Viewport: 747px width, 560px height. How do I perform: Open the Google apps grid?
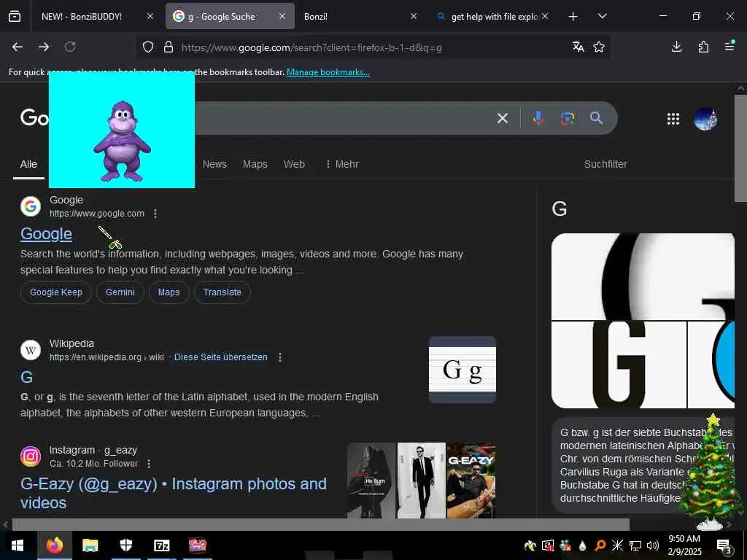[x=673, y=119]
